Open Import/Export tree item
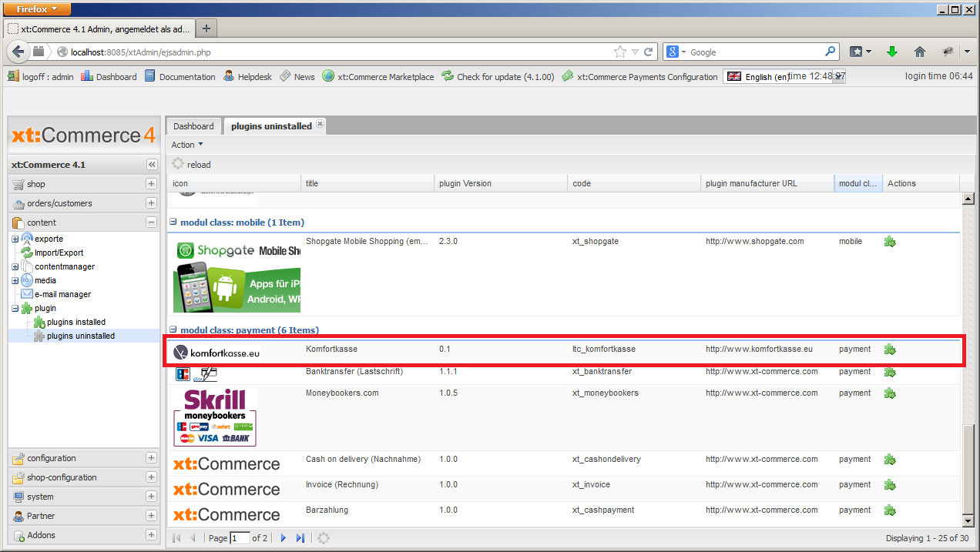Screen dimensions: 980x552 (x=59, y=253)
